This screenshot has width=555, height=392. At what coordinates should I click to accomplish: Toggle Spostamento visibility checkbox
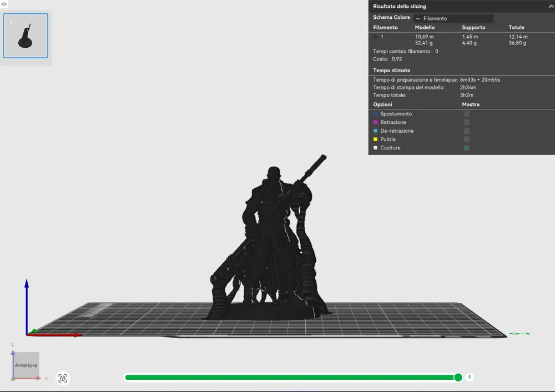click(467, 114)
